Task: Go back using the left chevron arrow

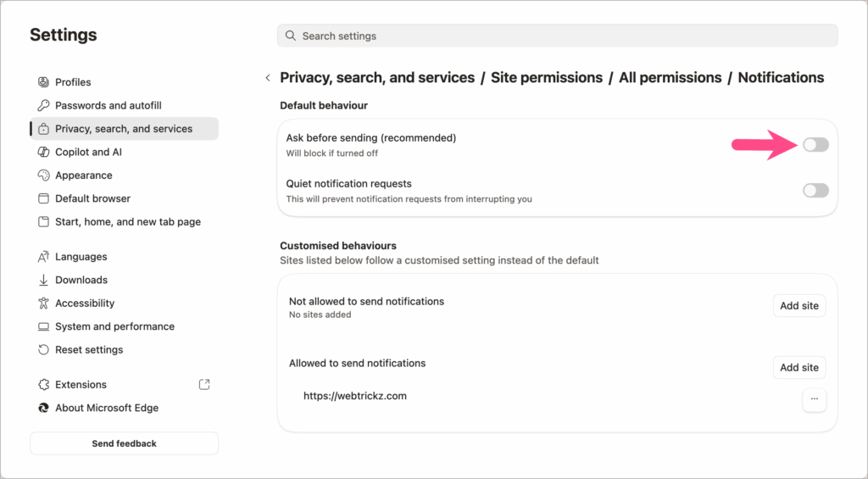Action: pos(268,78)
